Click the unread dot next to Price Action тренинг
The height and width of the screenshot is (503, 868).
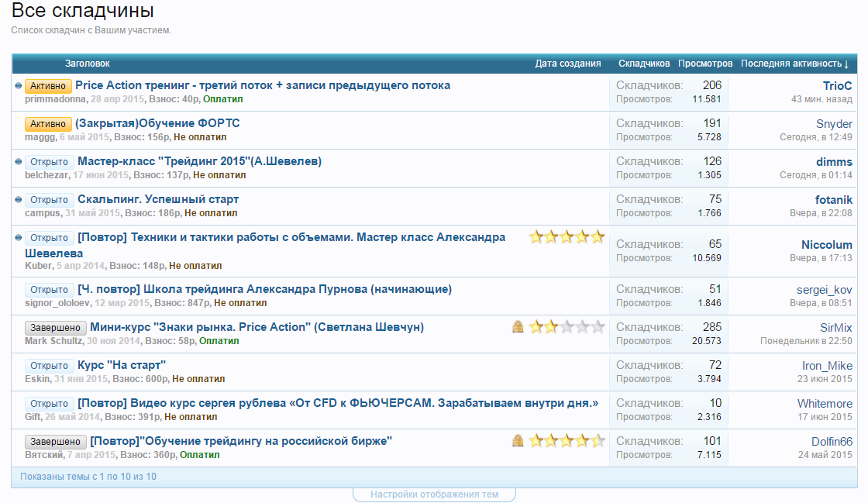[x=19, y=86]
